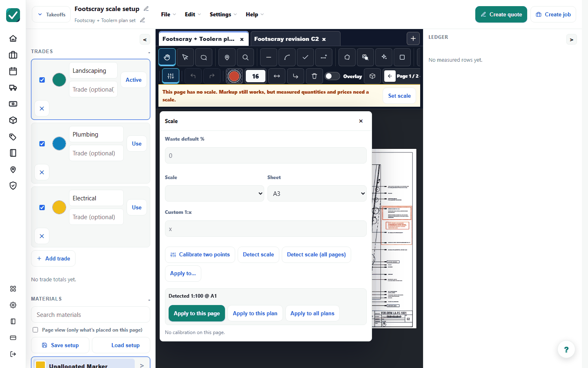The height and width of the screenshot is (368, 588).
Task: Collapse the left trades panel
Action: pos(145,40)
